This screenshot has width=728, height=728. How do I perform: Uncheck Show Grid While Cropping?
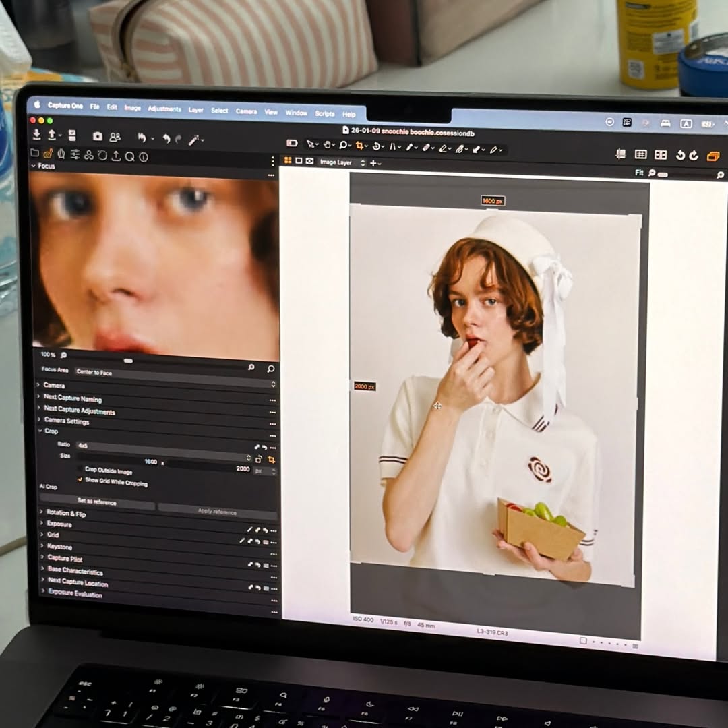pyautogui.click(x=80, y=479)
